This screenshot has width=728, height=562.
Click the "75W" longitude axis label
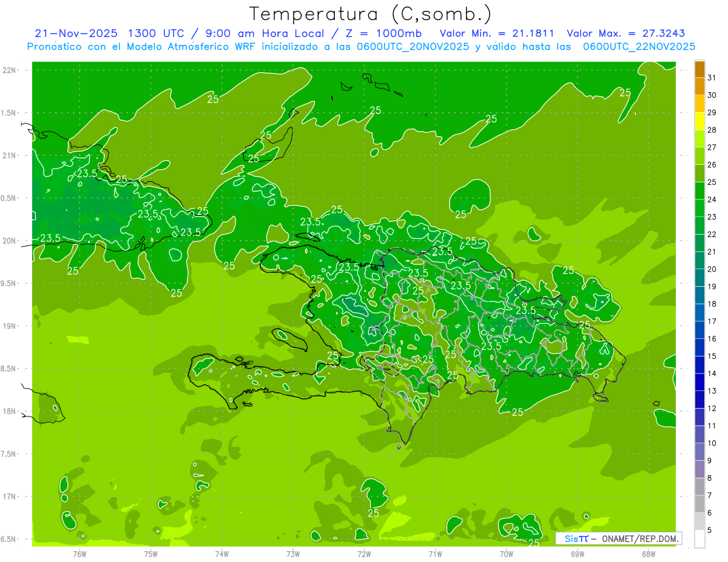pyautogui.click(x=151, y=554)
